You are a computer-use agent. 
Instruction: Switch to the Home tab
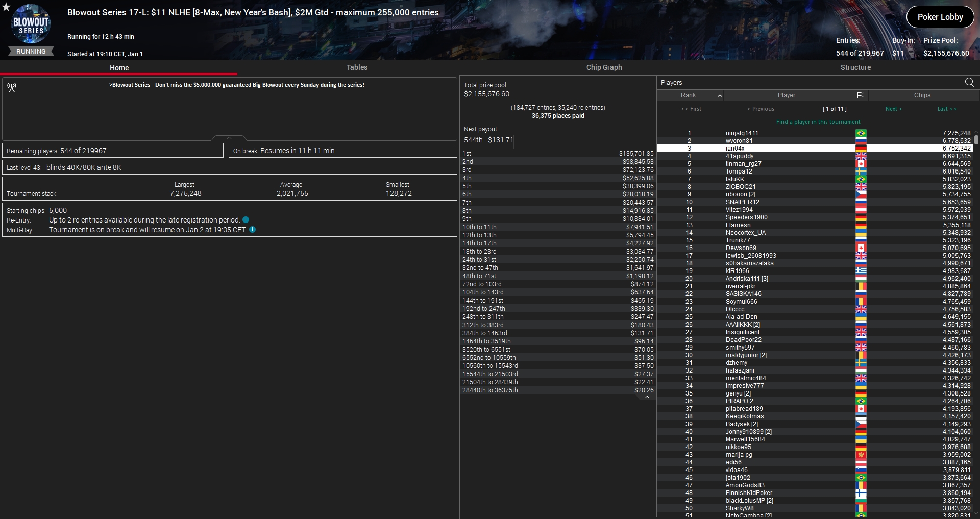[x=119, y=68]
